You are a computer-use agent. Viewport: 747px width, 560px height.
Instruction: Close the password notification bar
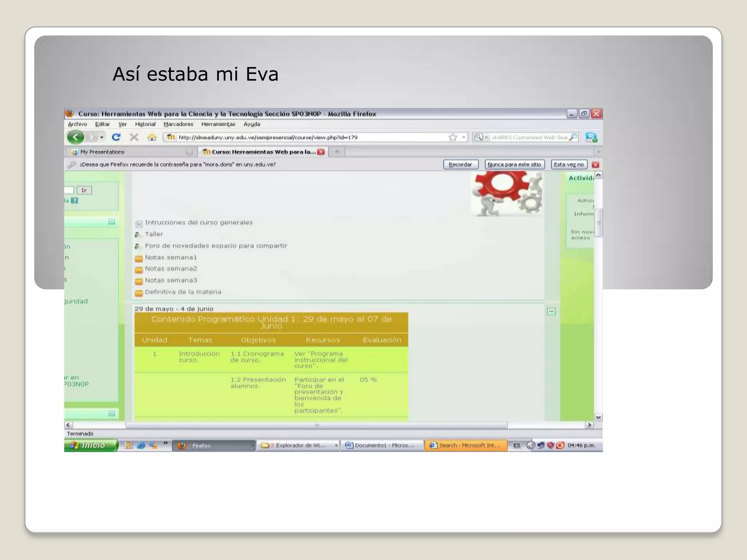[x=596, y=164]
